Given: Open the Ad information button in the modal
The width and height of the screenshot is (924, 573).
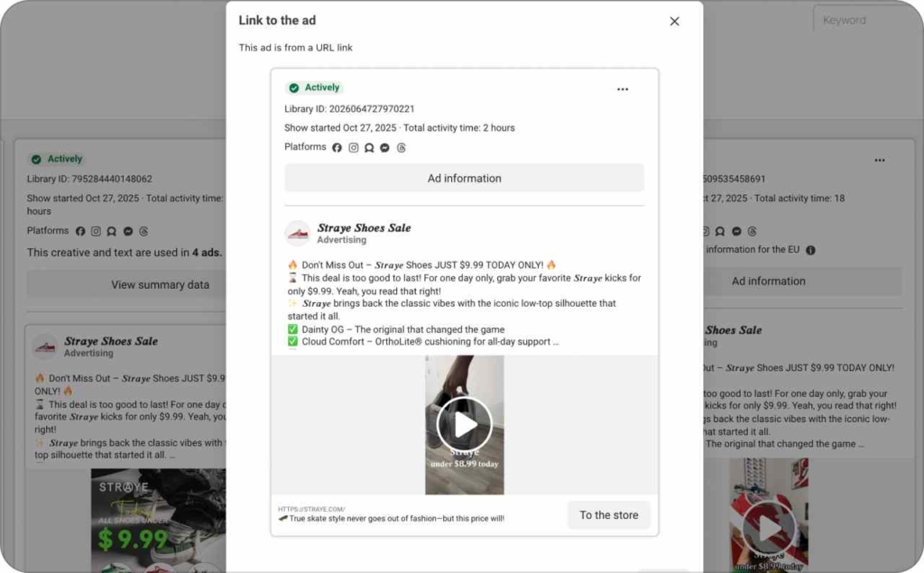Looking at the screenshot, I should click(464, 178).
